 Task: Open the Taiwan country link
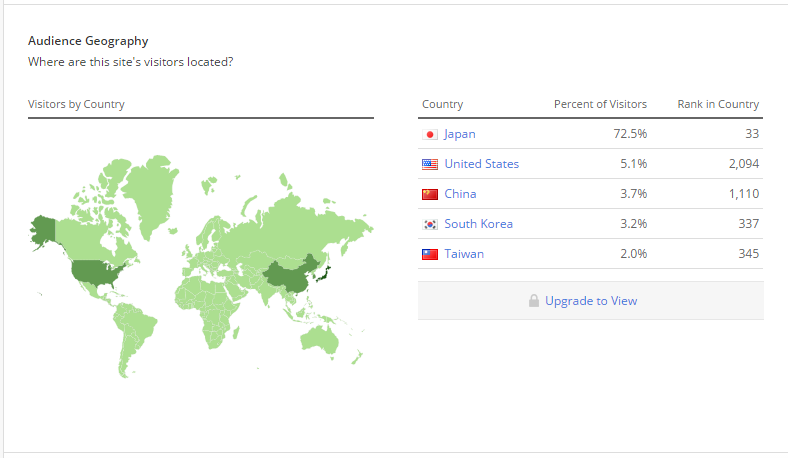(464, 254)
